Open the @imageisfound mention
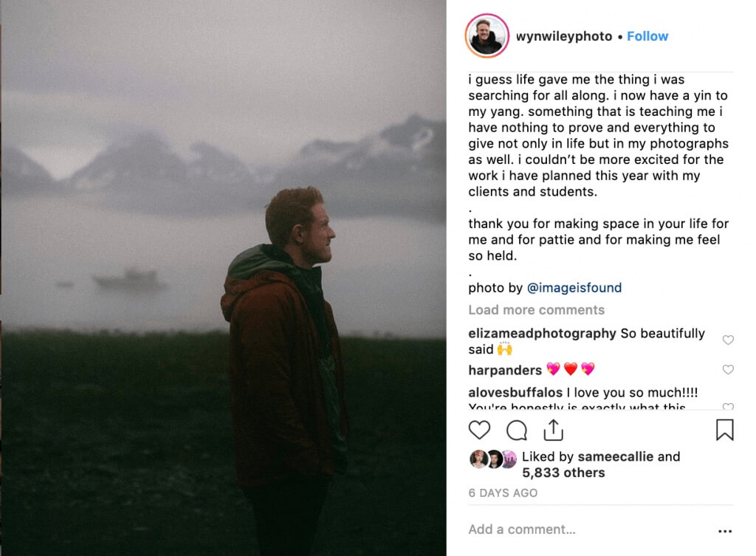Image resolution: width=756 pixels, height=556 pixels. 574,288
